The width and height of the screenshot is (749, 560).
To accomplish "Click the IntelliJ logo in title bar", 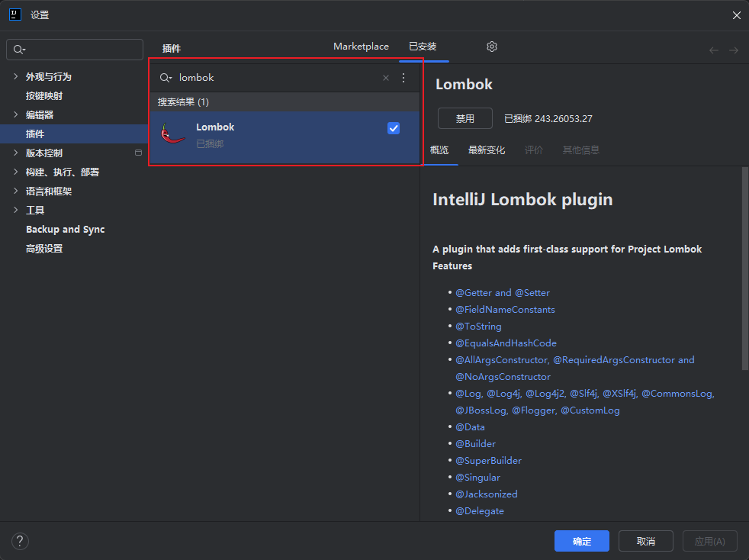I will [x=15, y=14].
